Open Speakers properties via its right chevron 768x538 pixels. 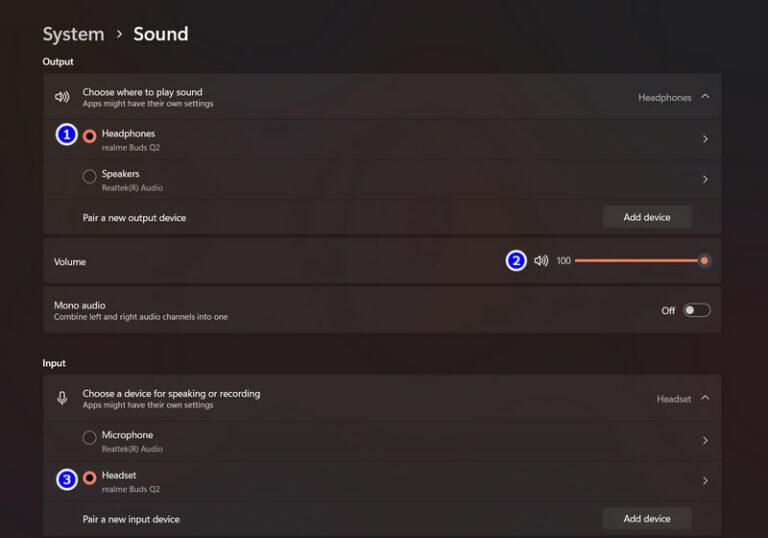click(x=705, y=179)
